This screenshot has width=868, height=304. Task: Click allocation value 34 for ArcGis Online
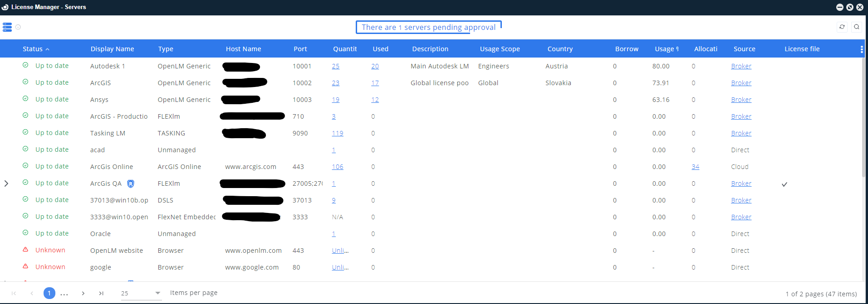(695, 167)
